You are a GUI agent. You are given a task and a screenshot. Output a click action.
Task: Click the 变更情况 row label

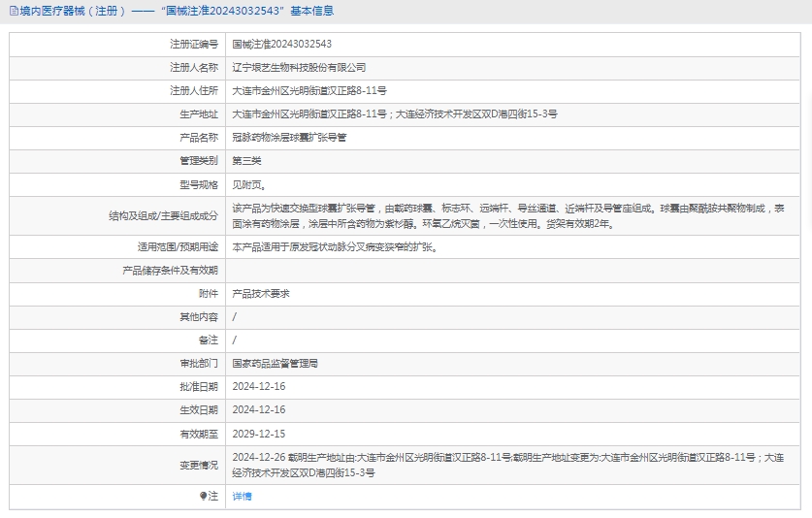click(x=199, y=466)
